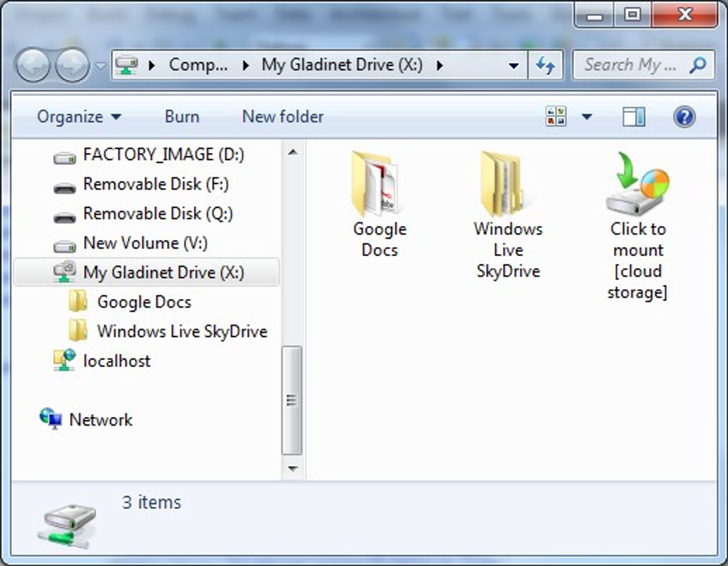Screen dimensions: 728x566
Task: Click the My Gladinet Drive (X:) network drive icon in the sidebar
Action: coord(64,271)
